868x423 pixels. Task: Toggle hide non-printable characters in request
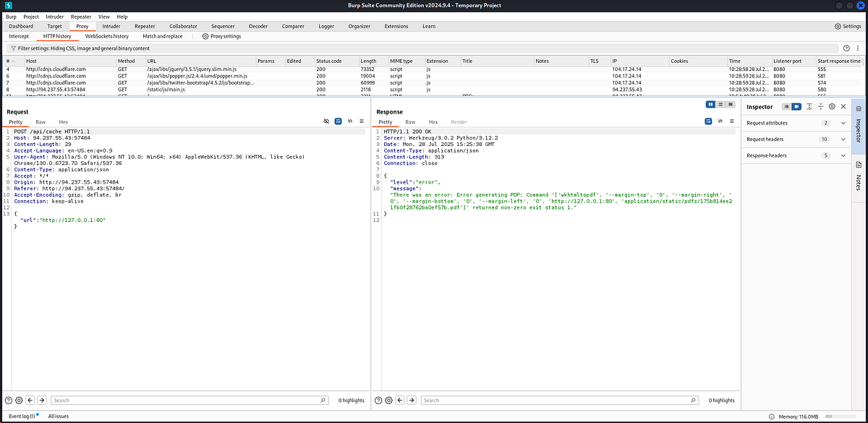[326, 121]
